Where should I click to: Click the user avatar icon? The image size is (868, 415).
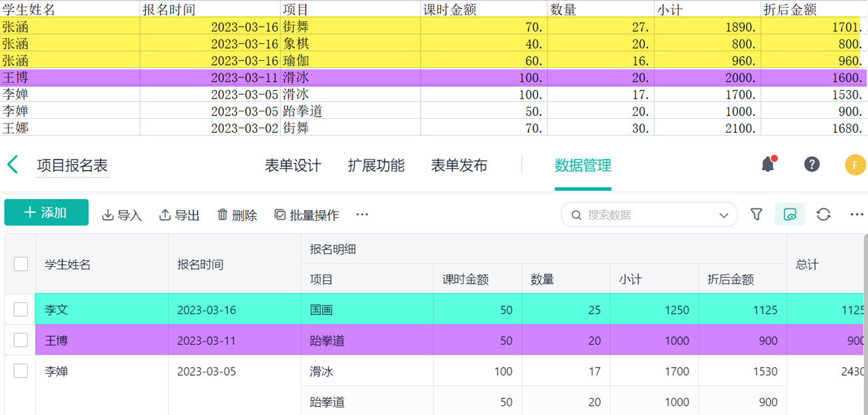855,165
